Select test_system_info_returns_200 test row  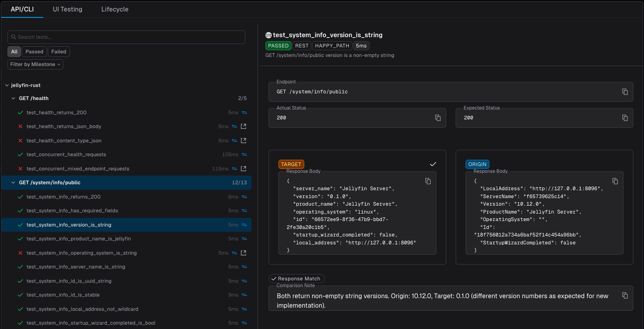[x=127, y=197]
